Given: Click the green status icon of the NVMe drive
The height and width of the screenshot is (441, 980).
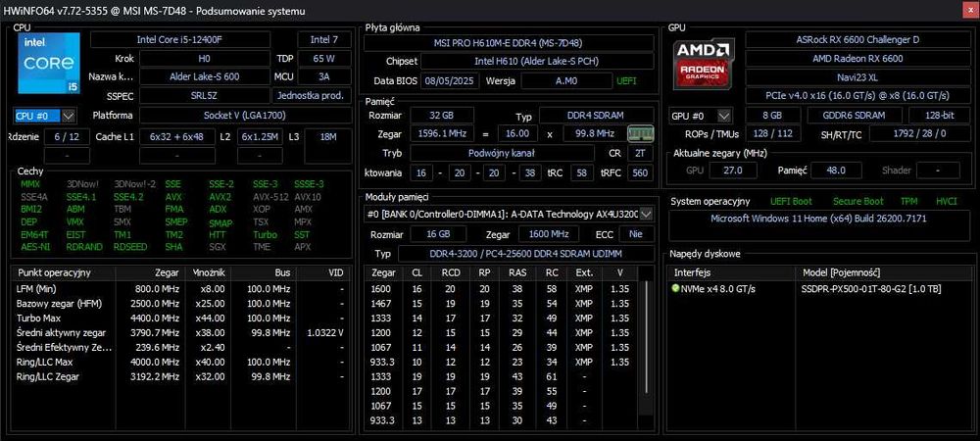Looking at the screenshot, I should [x=675, y=288].
